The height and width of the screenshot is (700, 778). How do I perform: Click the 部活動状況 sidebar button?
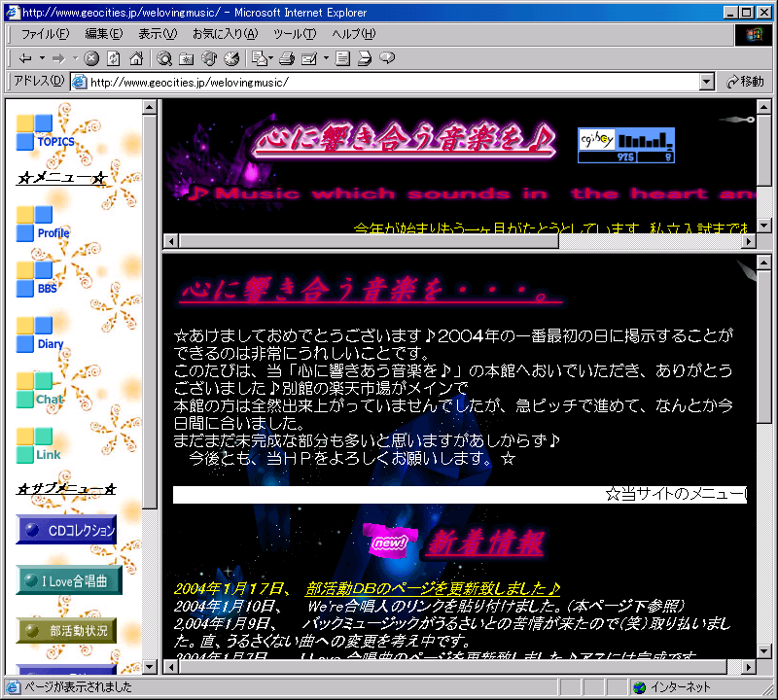[x=66, y=631]
